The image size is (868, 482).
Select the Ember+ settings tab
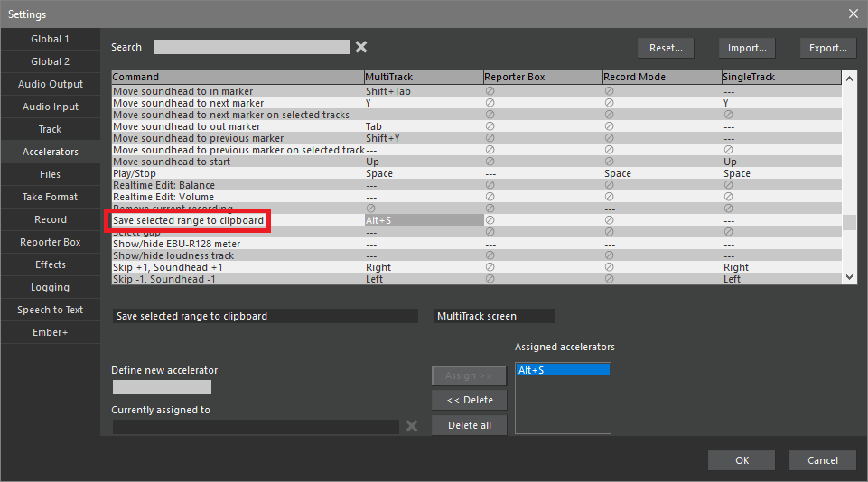51,332
